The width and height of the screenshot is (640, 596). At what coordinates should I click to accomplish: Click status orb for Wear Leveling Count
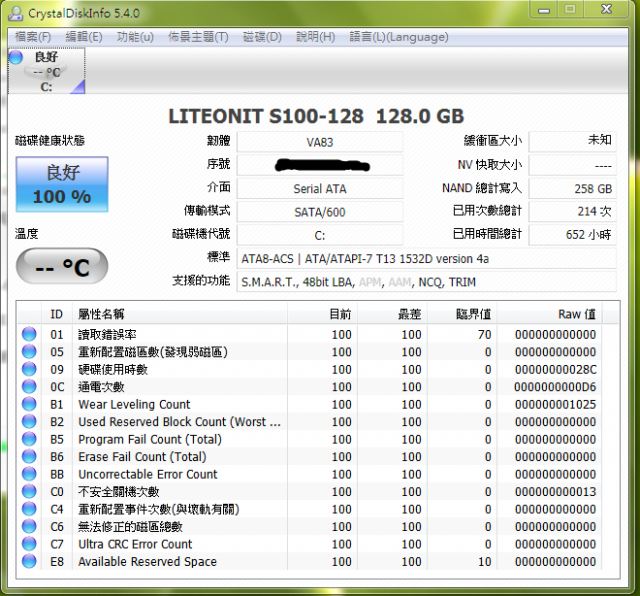(x=29, y=404)
